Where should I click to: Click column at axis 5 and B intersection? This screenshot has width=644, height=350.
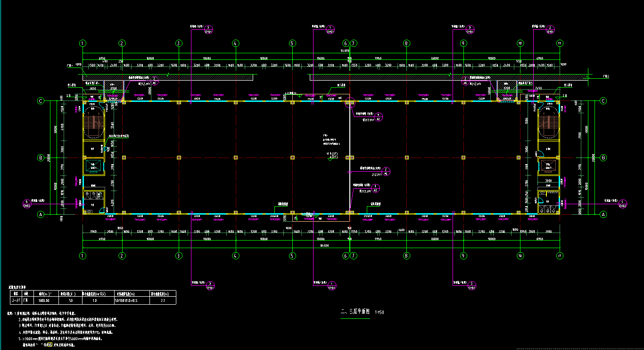[292, 158]
